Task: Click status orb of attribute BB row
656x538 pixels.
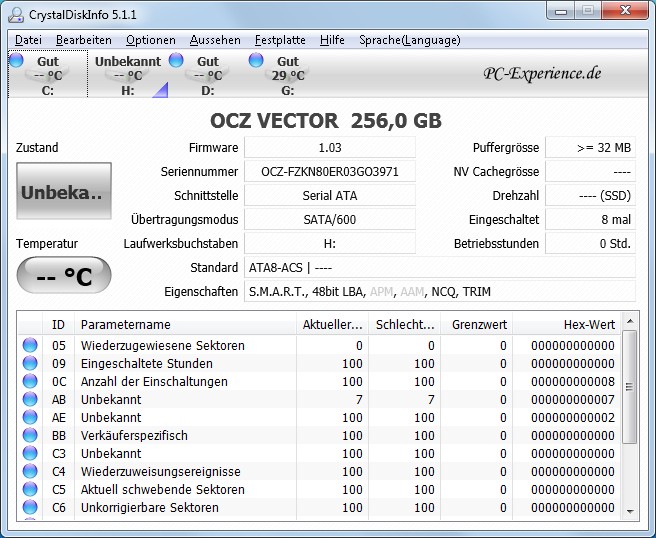Action: coord(30,435)
